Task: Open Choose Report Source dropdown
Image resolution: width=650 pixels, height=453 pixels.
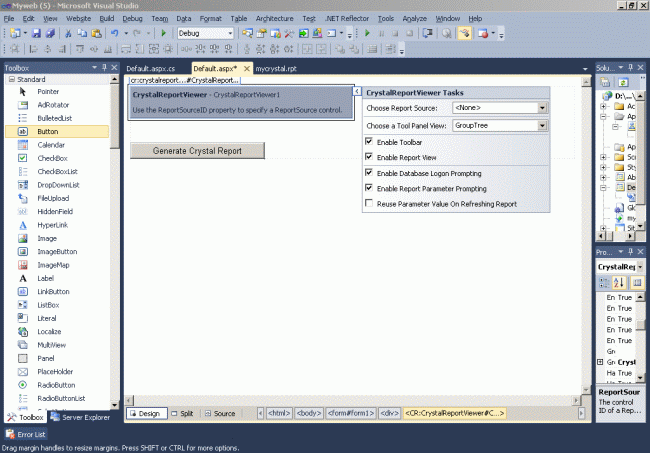Action: [x=542, y=108]
